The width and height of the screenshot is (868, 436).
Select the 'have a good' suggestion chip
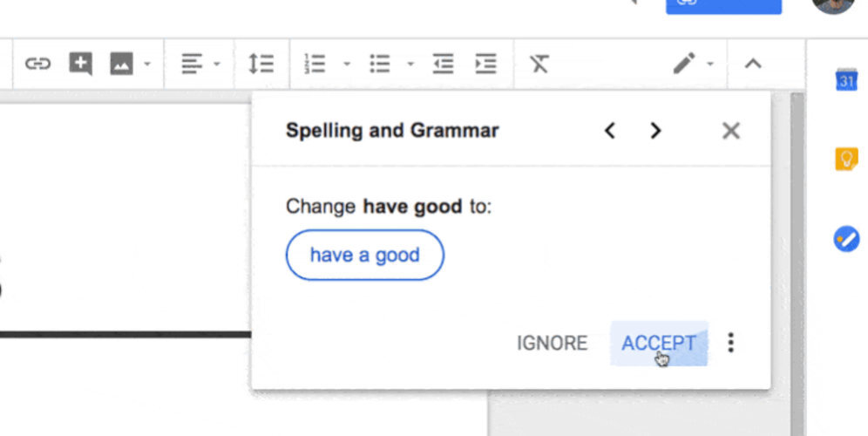365,255
